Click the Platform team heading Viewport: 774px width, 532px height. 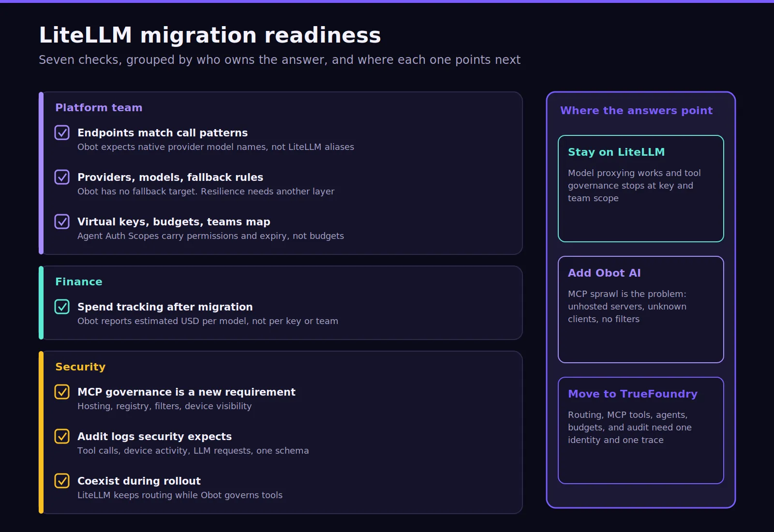[x=99, y=107]
